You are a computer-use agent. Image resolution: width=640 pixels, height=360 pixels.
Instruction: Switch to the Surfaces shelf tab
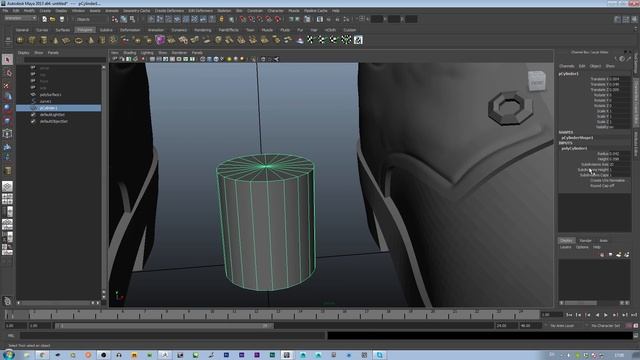point(62,30)
